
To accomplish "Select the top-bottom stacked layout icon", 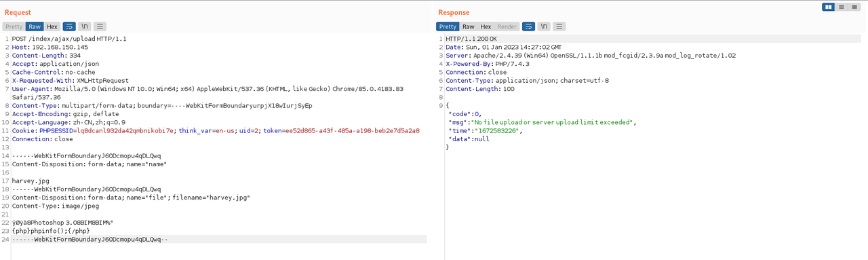I will (x=841, y=7).
